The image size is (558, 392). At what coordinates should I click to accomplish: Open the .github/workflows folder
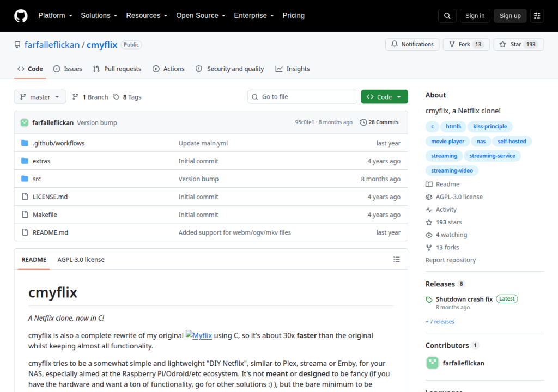pyautogui.click(x=59, y=143)
